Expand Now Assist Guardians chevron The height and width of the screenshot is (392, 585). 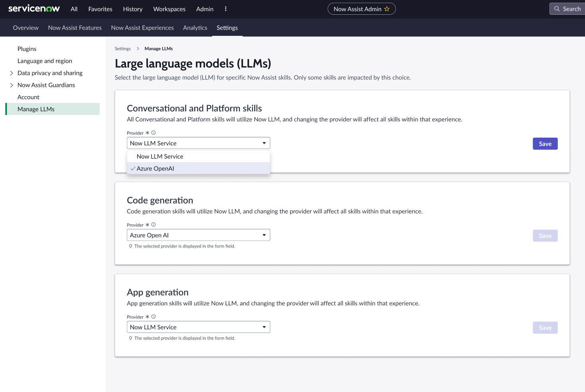click(x=12, y=85)
